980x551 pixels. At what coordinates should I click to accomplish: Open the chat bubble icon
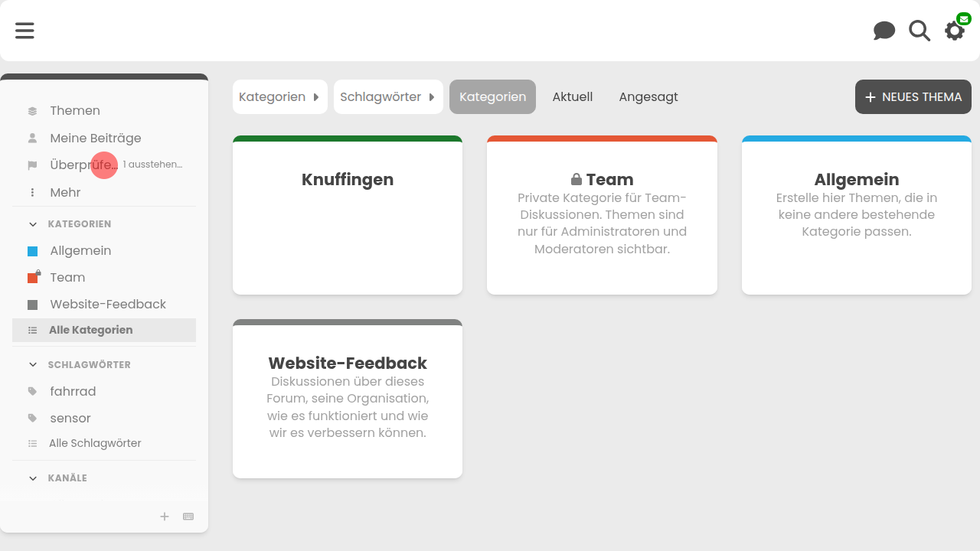pyautogui.click(x=884, y=31)
